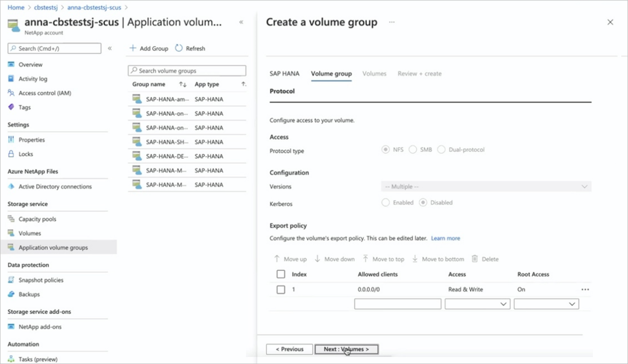Close the Create a volume group panel

610,22
